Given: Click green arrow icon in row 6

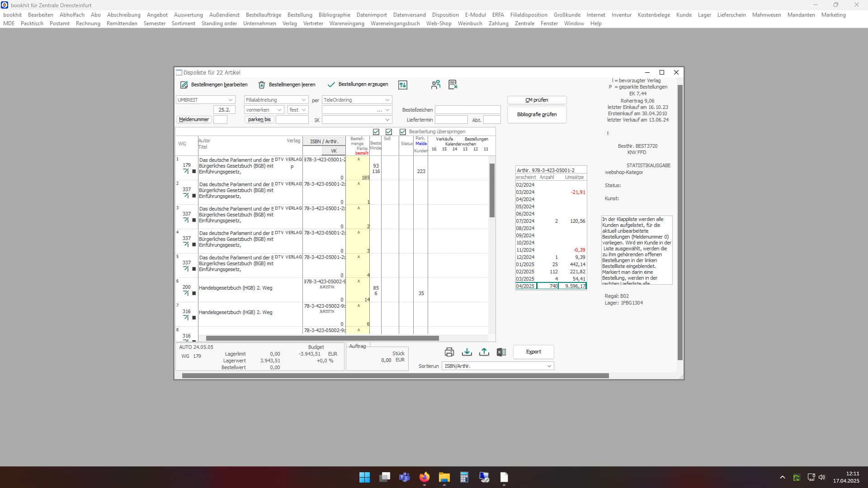Looking at the screenshot, I should pos(186,293).
